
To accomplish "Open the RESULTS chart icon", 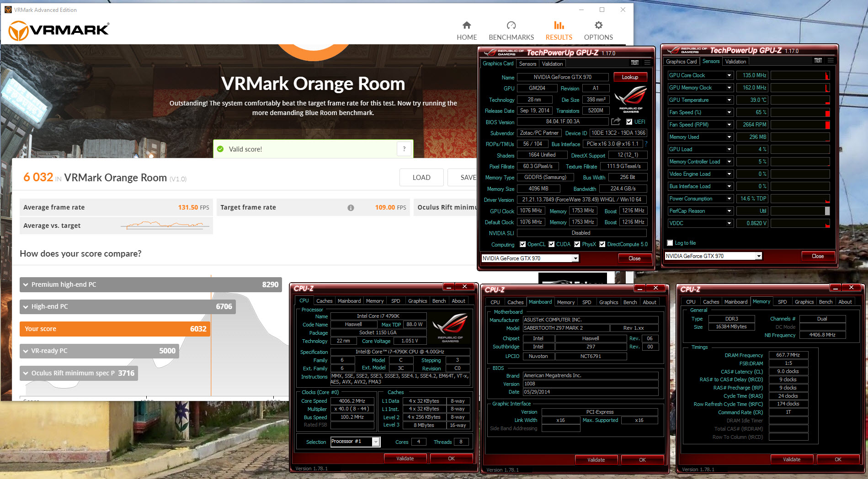I will (x=559, y=25).
